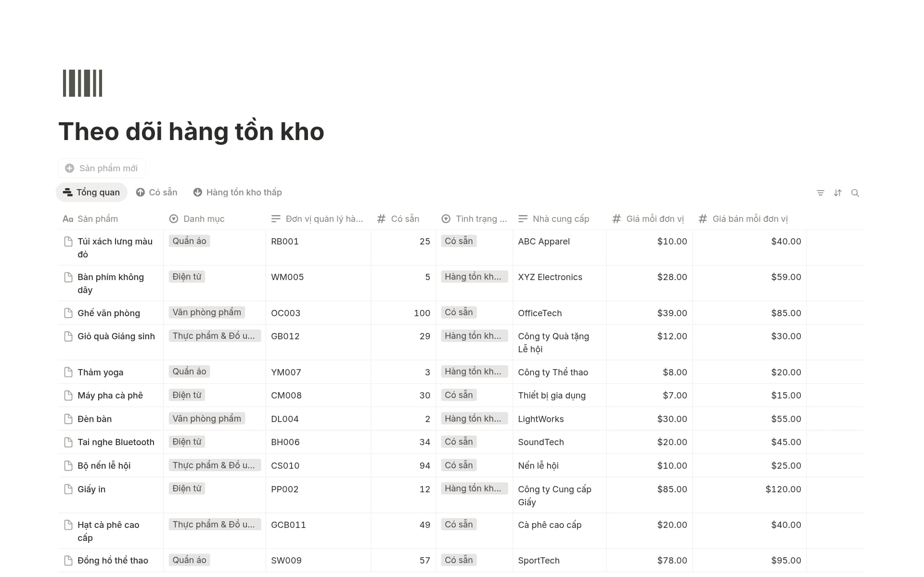Click the filter icon above the table
924x577 pixels.
coord(821,193)
